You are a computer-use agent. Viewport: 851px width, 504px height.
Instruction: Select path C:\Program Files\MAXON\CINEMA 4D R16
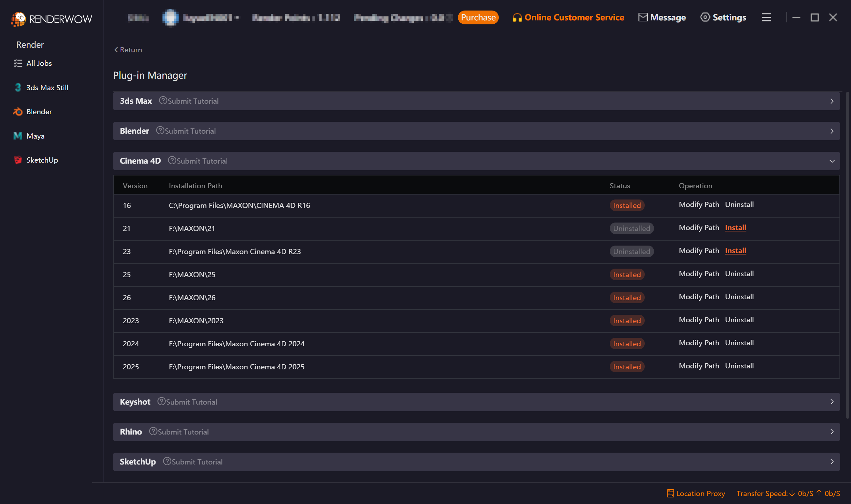click(239, 205)
